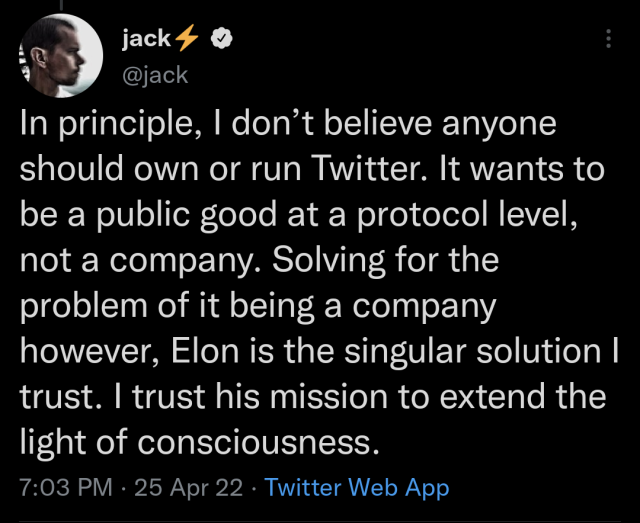This screenshot has width=640, height=523.
Task: Click the blue verified badge icon
Action: tap(228, 39)
